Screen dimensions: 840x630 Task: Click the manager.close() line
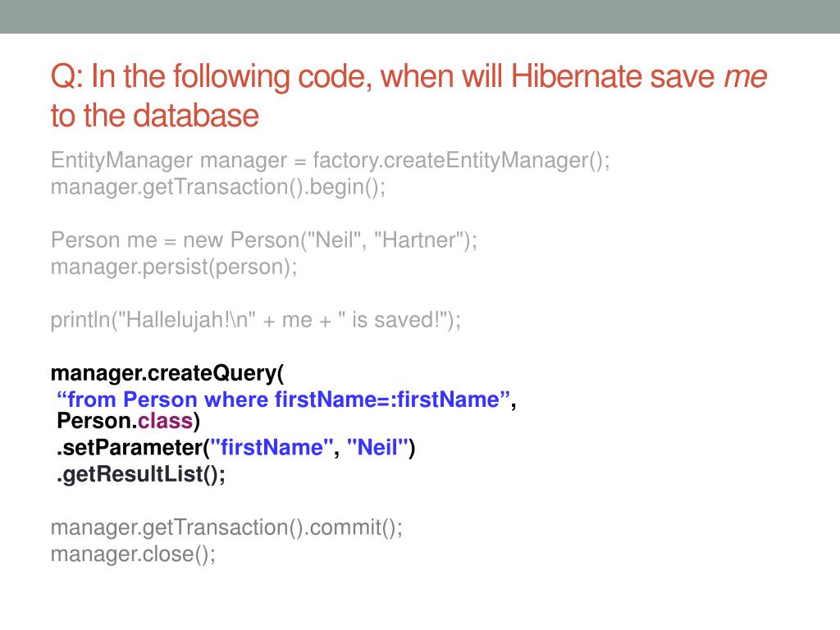[x=134, y=554]
